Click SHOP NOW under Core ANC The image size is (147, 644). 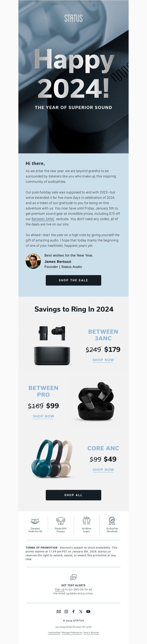[103, 470]
